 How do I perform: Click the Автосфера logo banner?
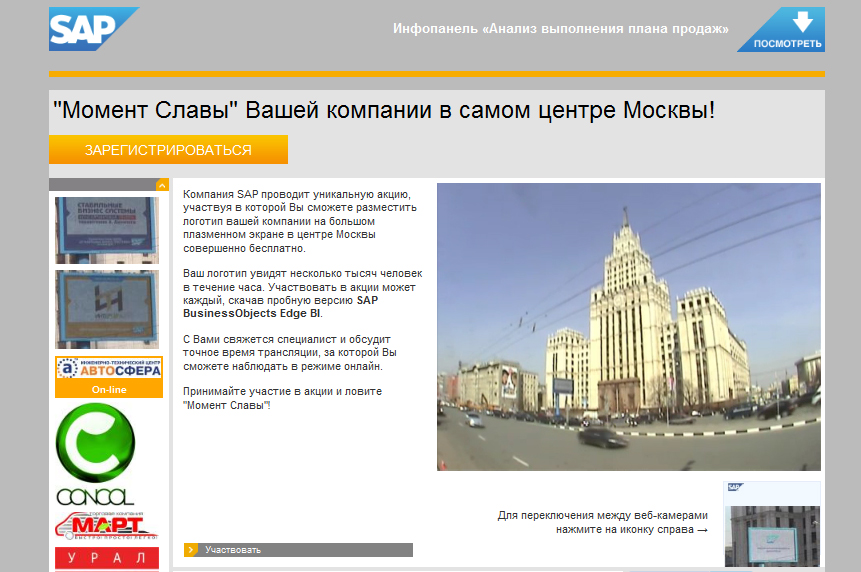[x=109, y=368]
